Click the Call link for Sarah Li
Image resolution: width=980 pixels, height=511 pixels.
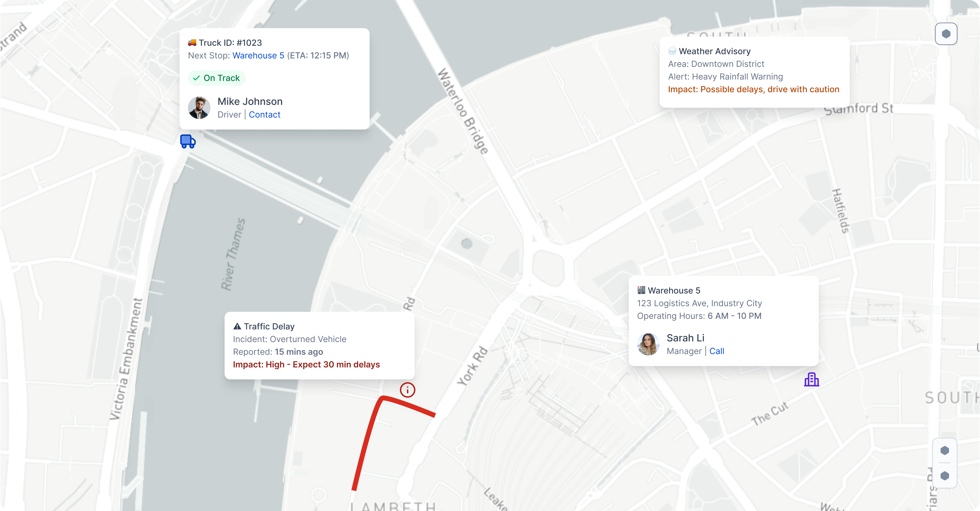[717, 351]
